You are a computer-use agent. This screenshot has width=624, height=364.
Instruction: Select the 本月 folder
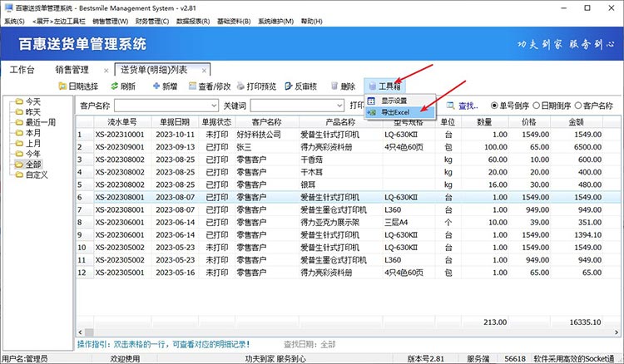(x=27, y=133)
